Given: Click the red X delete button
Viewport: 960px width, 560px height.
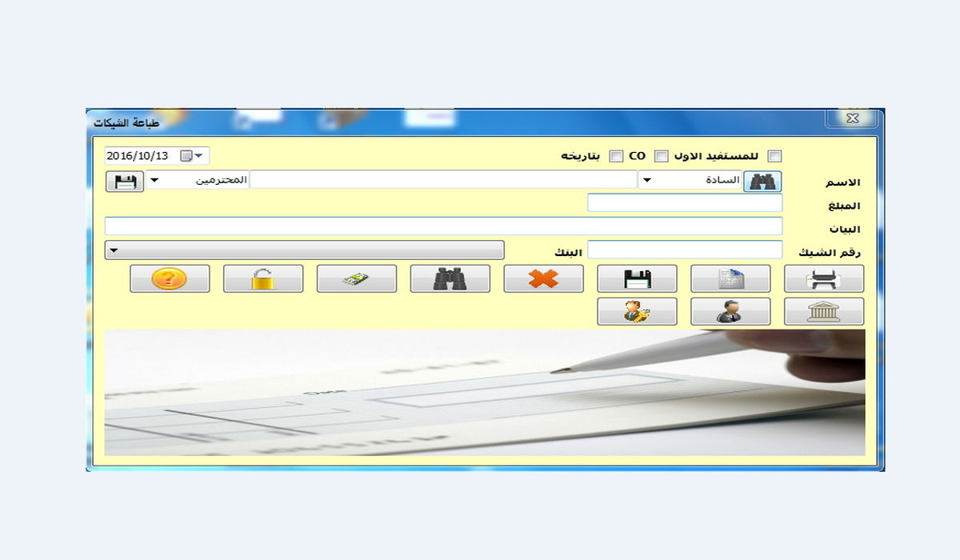Looking at the screenshot, I should (543, 278).
